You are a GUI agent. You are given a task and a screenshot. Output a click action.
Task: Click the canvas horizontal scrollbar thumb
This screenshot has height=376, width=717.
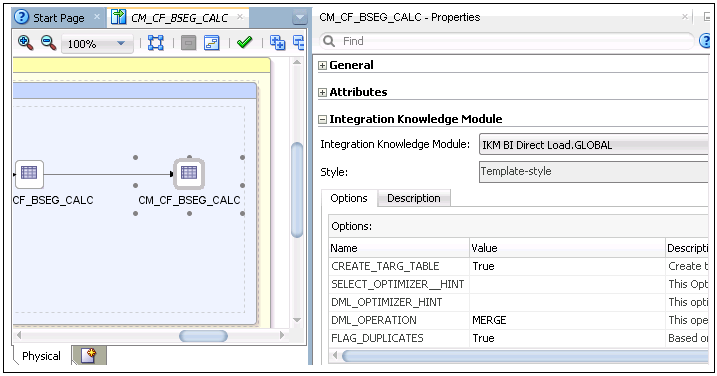[x=203, y=336]
